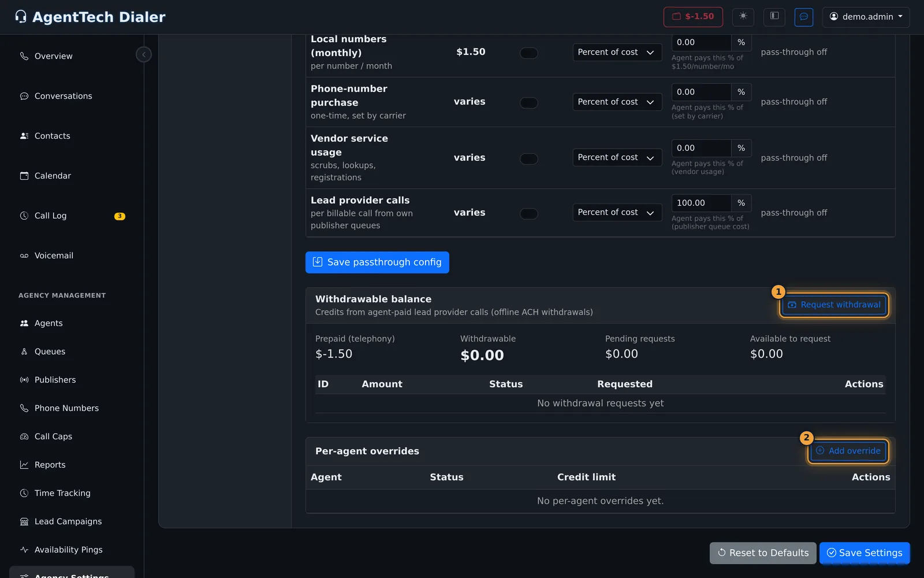Image resolution: width=924 pixels, height=578 pixels.
Task: Click the 100.00 percent field for Lead provider calls
Action: (x=702, y=203)
